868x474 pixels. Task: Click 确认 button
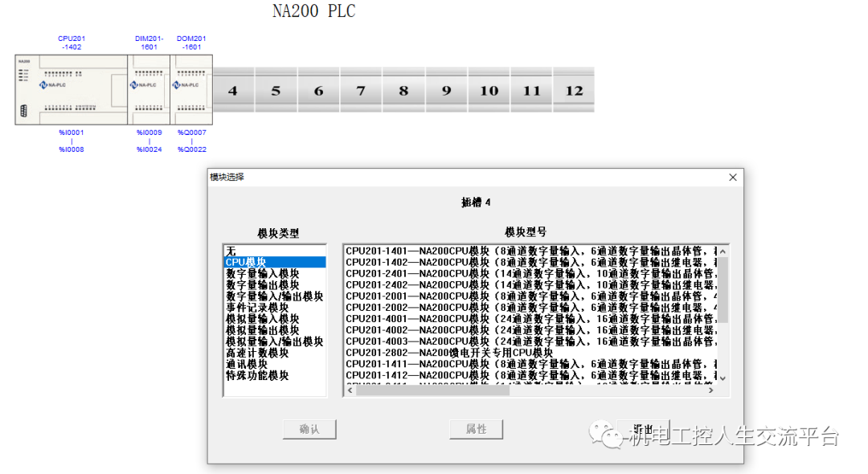pos(309,429)
